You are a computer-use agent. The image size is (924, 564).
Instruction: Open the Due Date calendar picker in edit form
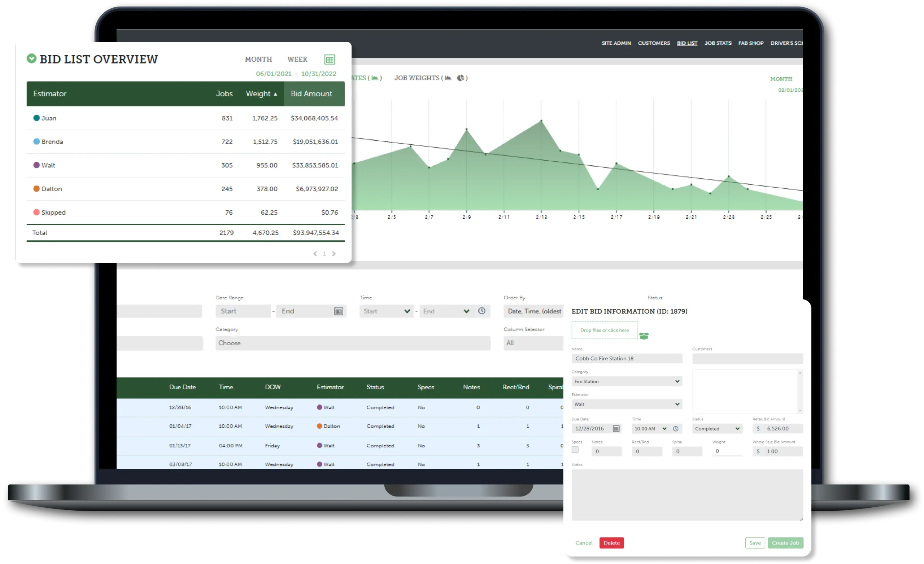pyautogui.click(x=616, y=429)
